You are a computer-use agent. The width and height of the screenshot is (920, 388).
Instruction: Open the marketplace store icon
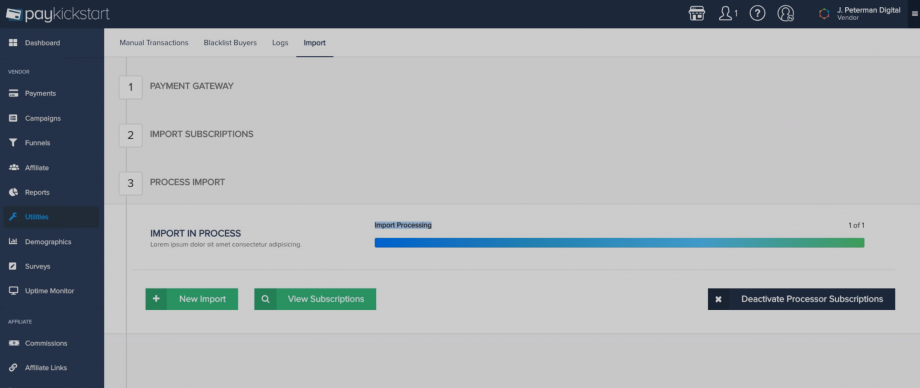tap(696, 14)
